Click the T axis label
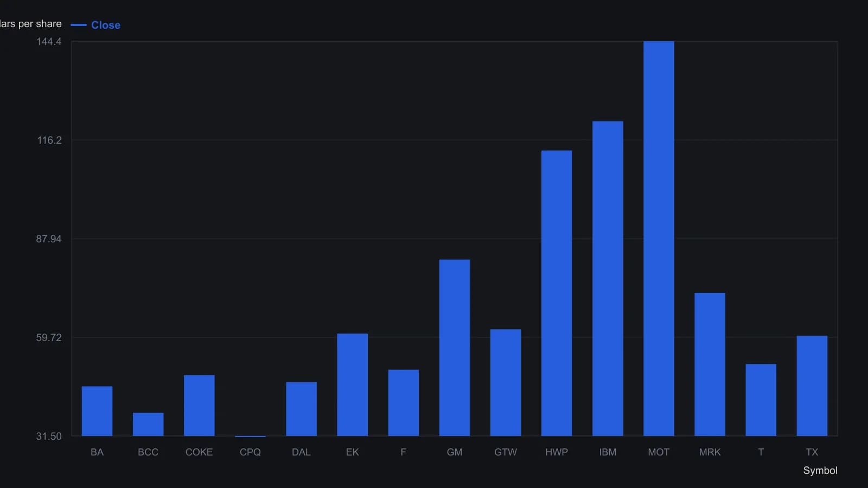Image resolution: width=868 pixels, height=488 pixels. point(761,452)
